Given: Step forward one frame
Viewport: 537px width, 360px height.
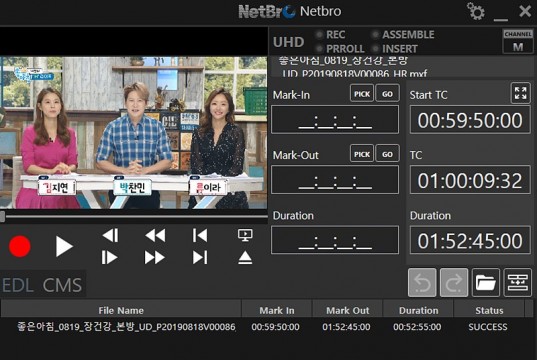Looking at the screenshot, I should pyautogui.click(x=110, y=257).
